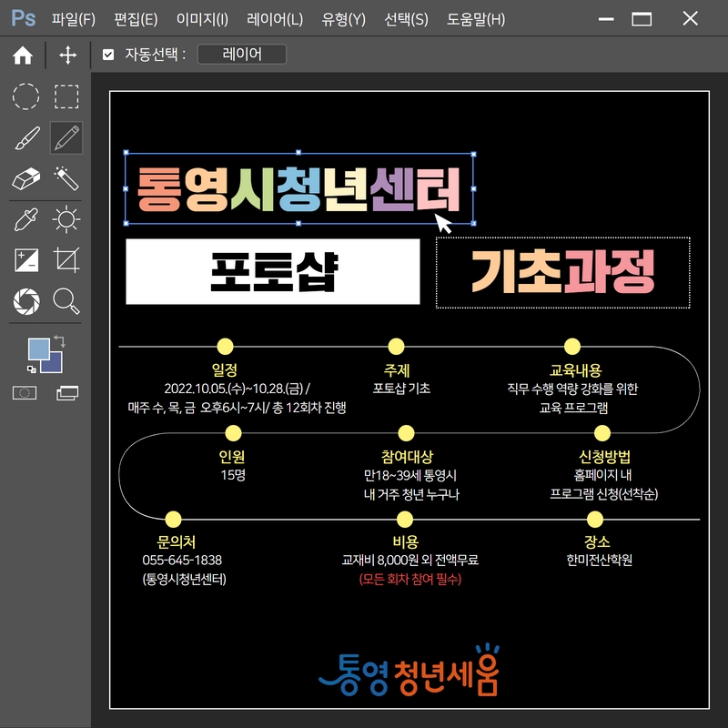Viewport: 728px width, 728px height.
Task: Click the 주제 heading on the canvas
Action: coord(396,370)
